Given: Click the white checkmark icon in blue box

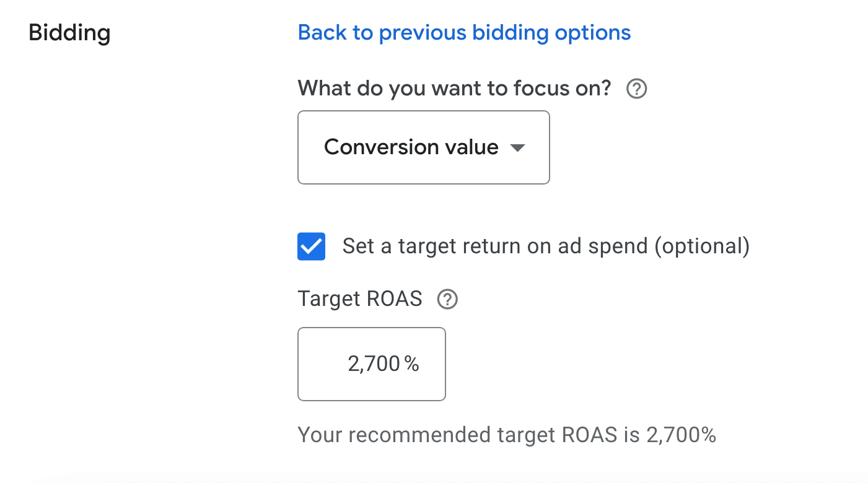Looking at the screenshot, I should pyautogui.click(x=311, y=246).
